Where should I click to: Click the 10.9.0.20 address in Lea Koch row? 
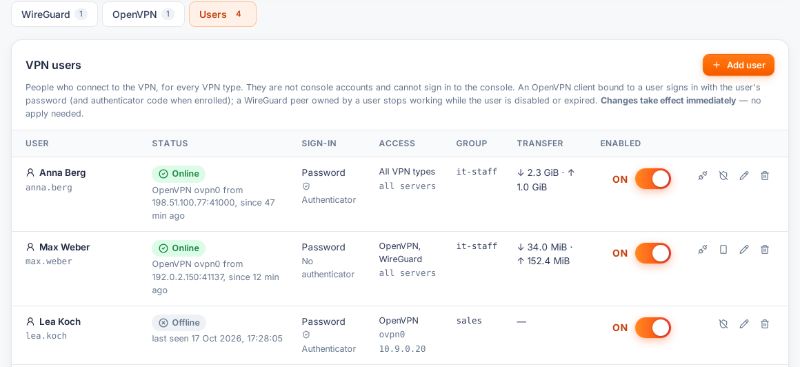point(402,349)
